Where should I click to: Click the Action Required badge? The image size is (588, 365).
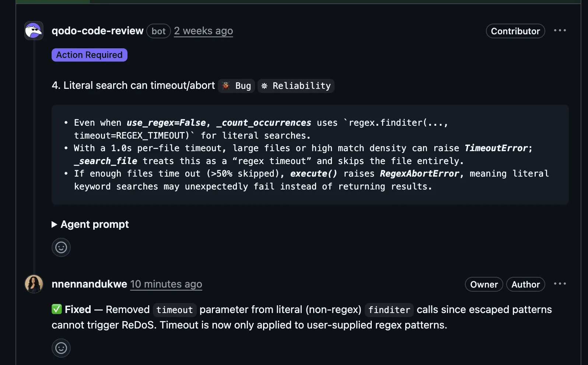pyautogui.click(x=90, y=55)
